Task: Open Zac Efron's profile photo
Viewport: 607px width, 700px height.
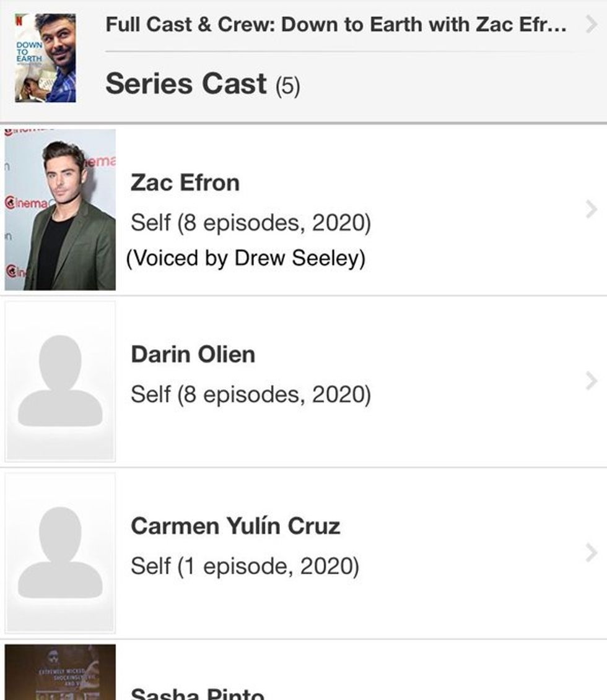Action: (x=60, y=210)
